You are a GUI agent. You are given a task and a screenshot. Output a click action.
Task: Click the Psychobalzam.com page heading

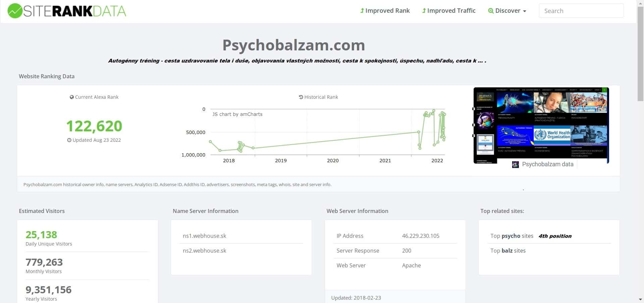pyautogui.click(x=293, y=45)
